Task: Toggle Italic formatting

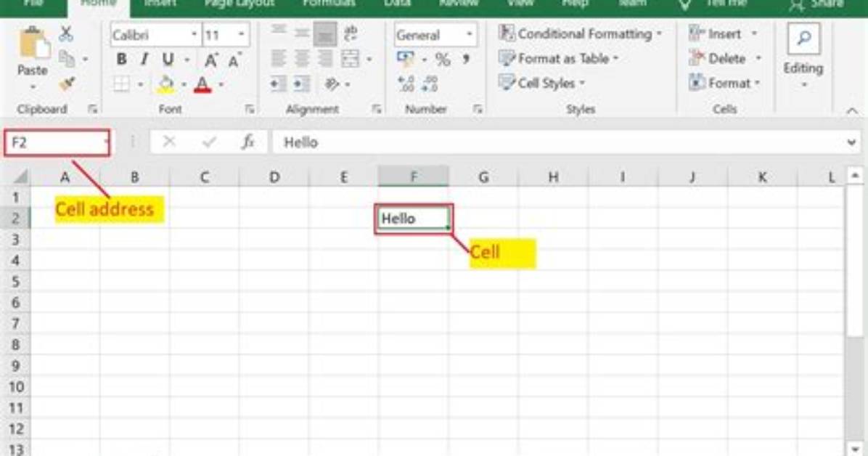Action: point(144,59)
